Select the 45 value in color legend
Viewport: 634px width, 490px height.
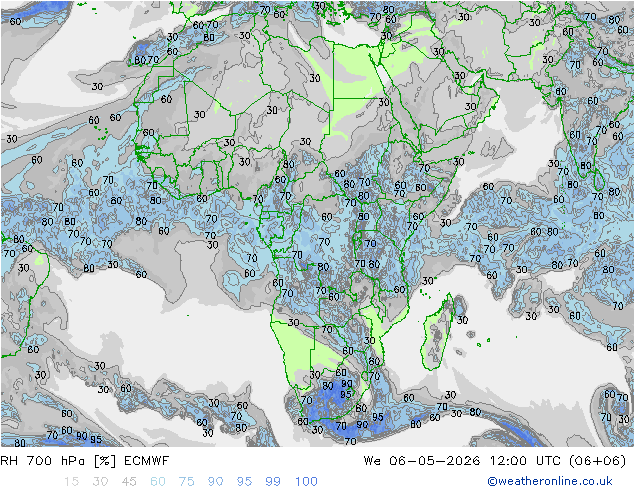coord(129,481)
